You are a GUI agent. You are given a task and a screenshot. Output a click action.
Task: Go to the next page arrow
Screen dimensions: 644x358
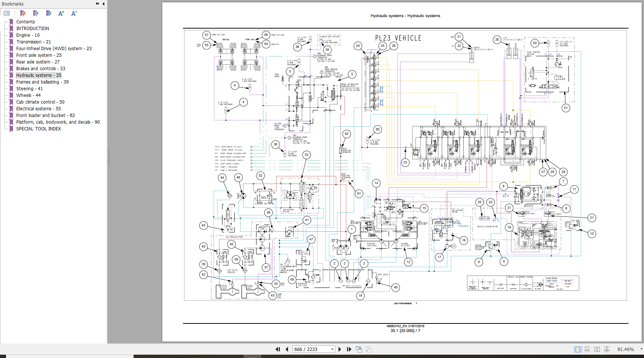point(340,349)
